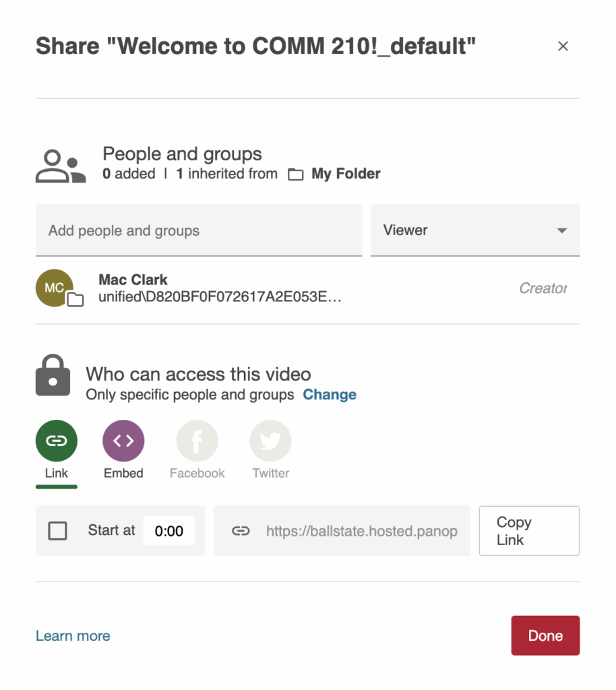Select the purple Embed code icon
Viewport: 616px width, 690px height.
pyautogui.click(x=123, y=441)
